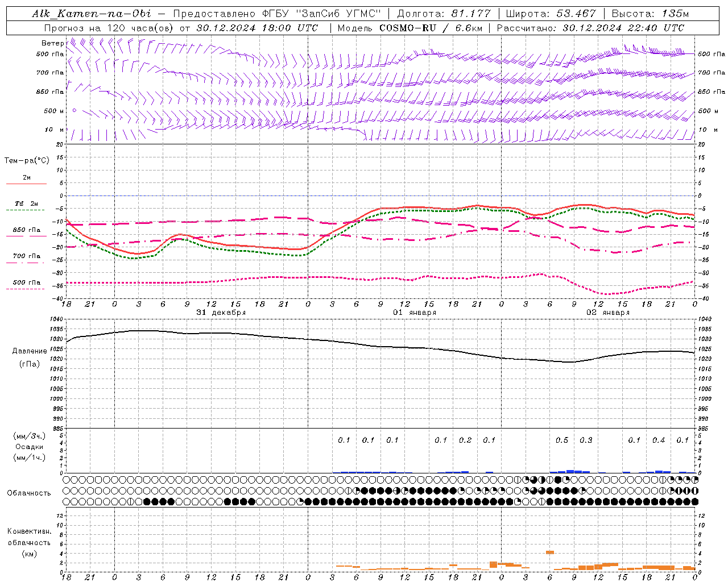The image size is (728, 582).
Task: Click the Широта: 53.467 value
Action: coord(551,14)
